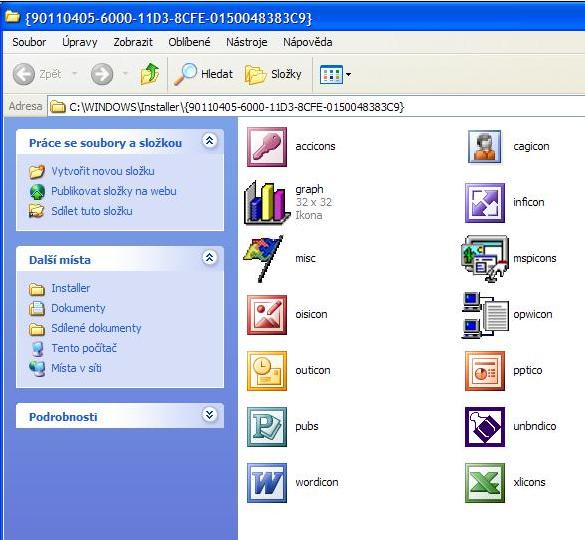Select the graph bar chart icon file
Image resolution: width=585 pixels, height=540 pixels.
click(266, 202)
